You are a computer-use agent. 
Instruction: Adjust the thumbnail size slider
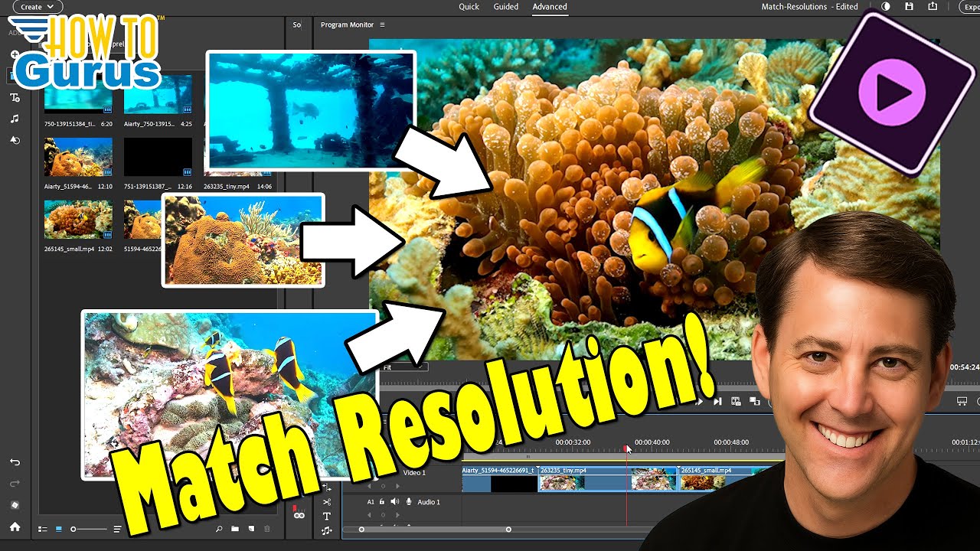(88, 529)
